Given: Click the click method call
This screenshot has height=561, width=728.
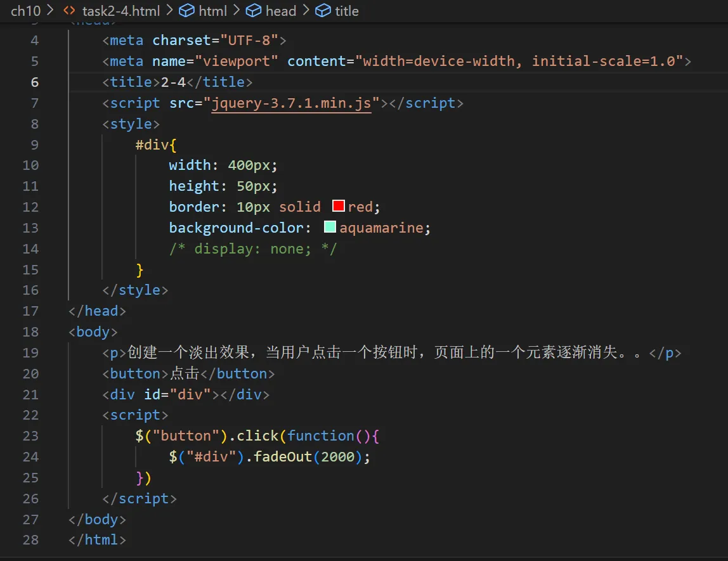Looking at the screenshot, I should (257, 435).
